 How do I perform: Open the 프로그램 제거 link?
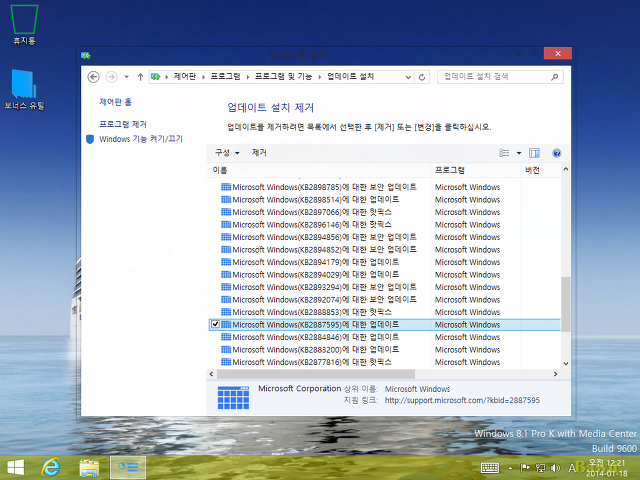click(x=123, y=124)
